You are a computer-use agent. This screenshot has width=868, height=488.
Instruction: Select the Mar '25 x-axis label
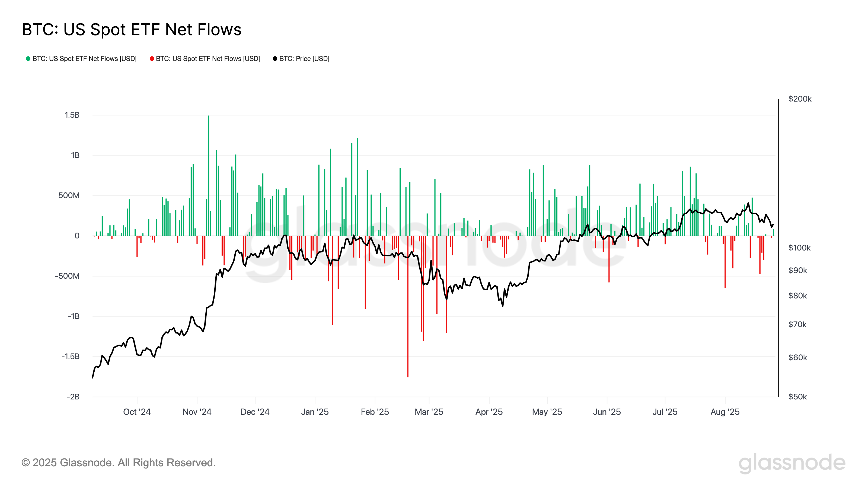pos(429,412)
